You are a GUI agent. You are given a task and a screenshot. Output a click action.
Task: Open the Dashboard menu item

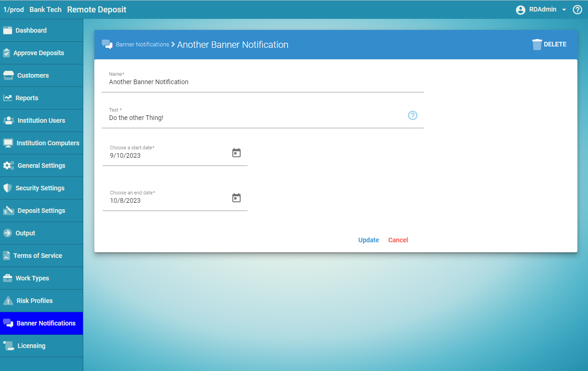[x=41, y=30]
